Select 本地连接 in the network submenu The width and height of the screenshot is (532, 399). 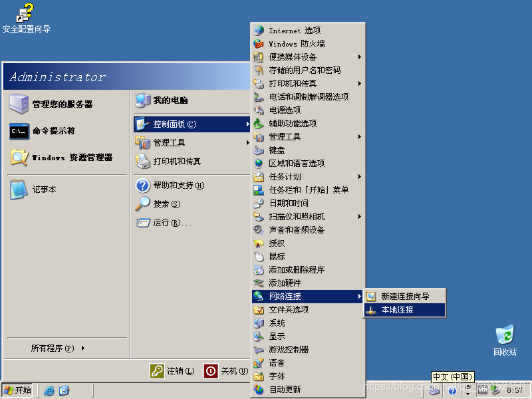(405, 310)
